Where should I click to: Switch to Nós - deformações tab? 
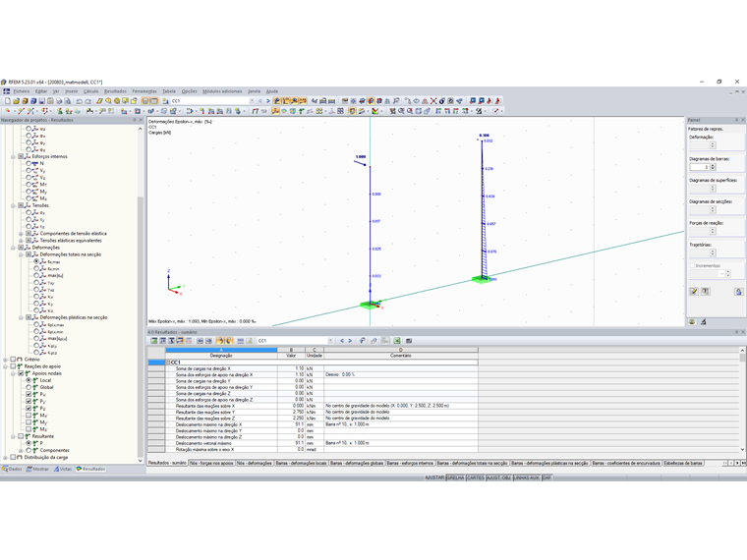(255, 463)
